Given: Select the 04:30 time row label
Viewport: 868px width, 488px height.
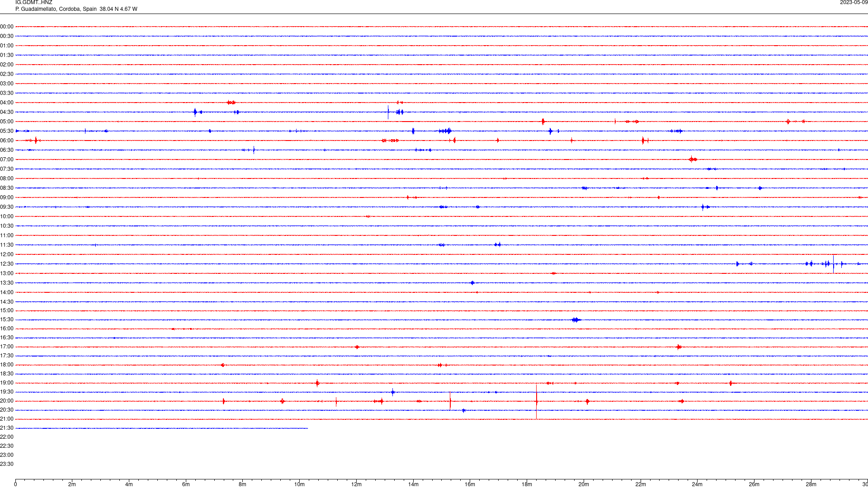Looking at the screenshot, I should click(7, 112).
